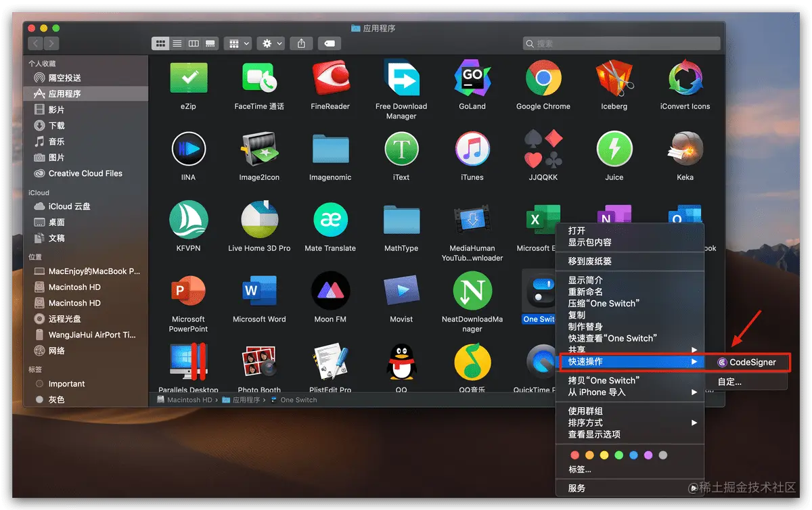812x510 pixels.
Task: Open the gear action menu
Action: coord(271,43)
